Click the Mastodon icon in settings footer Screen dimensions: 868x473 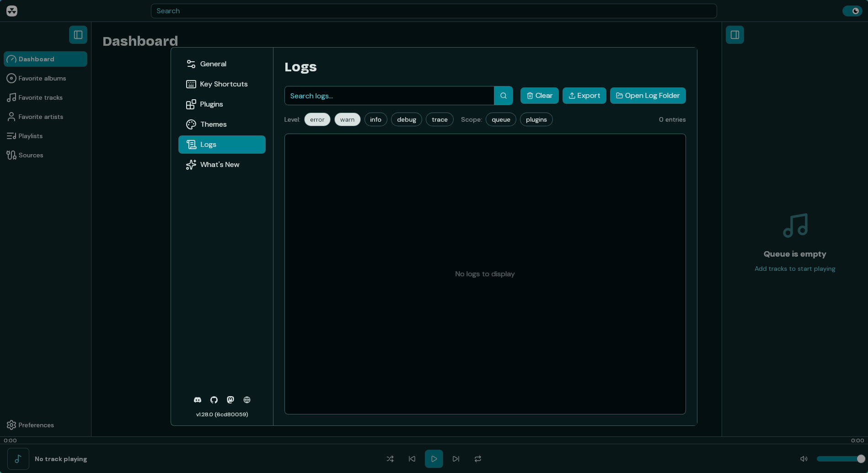(x=230, y=399)
